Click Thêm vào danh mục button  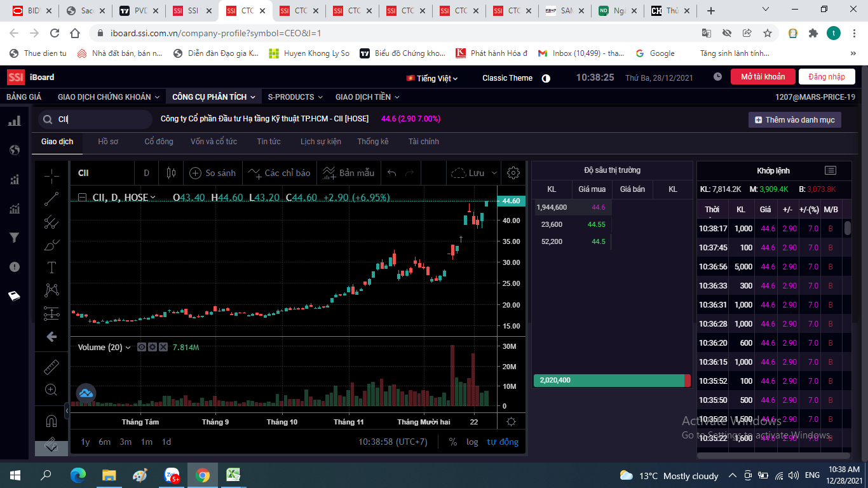pyautogui.click(x=795, y=120)
